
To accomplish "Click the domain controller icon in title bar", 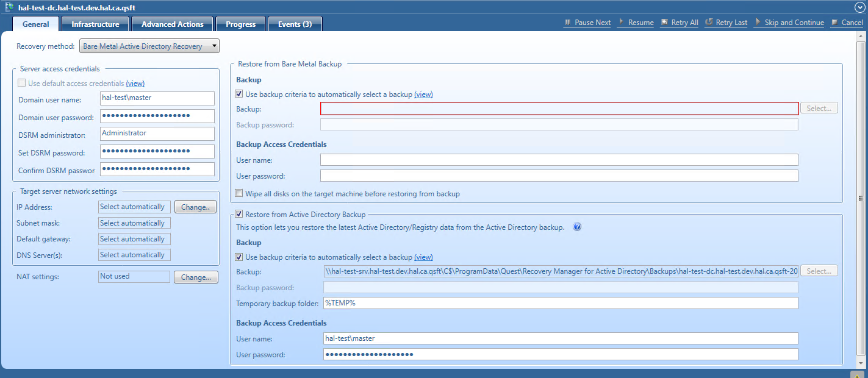I will pos(9,7).
